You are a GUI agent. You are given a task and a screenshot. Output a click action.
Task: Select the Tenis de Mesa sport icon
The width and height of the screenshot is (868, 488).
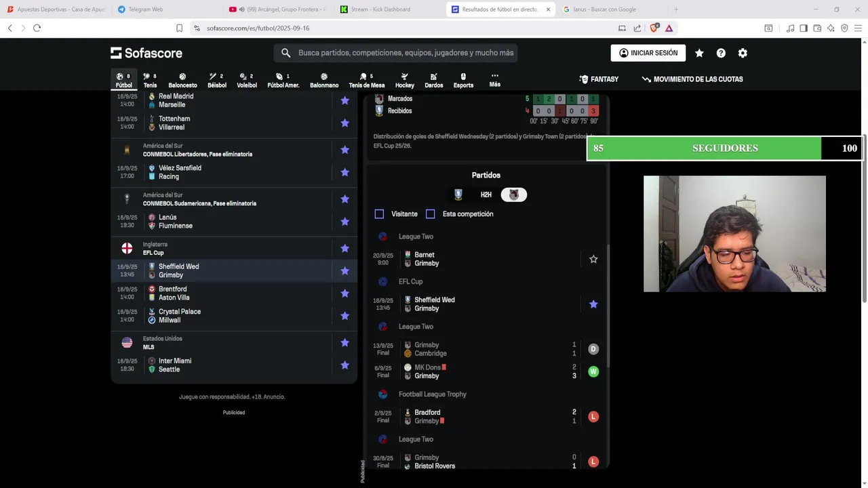click(367, 80)
